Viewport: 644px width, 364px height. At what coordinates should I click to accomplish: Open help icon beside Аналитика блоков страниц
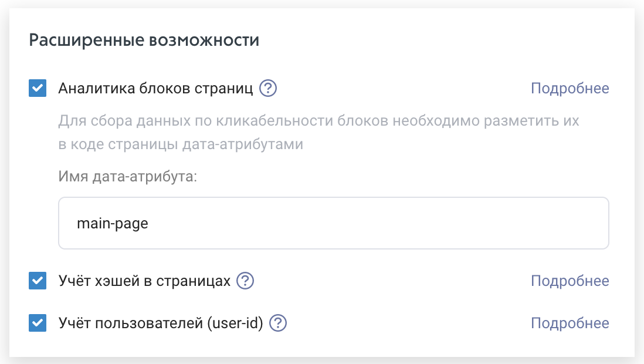(x=268, y=88)
